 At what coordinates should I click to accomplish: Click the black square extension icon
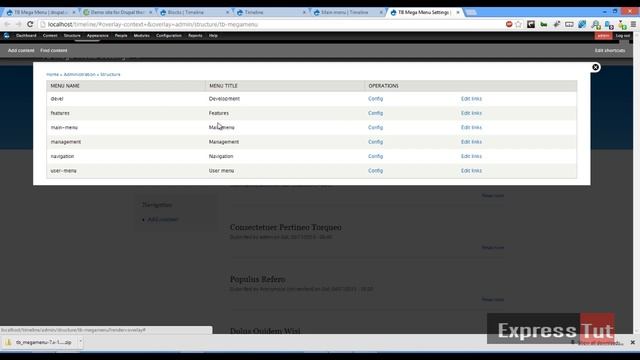tap(531, 24)
